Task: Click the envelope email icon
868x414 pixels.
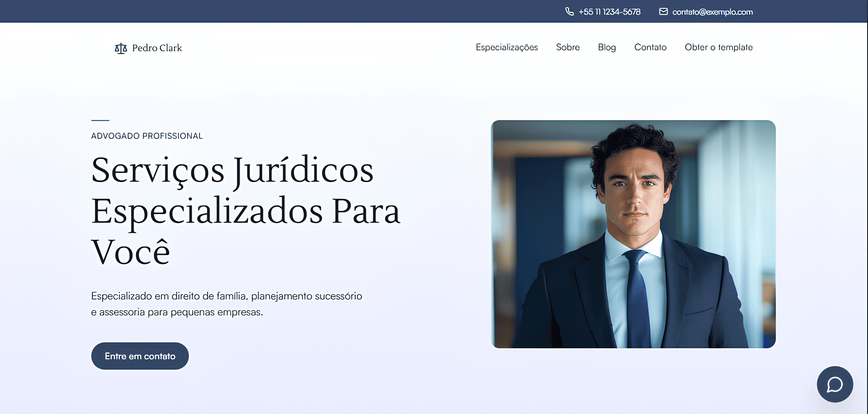Action: pos(663,11)
